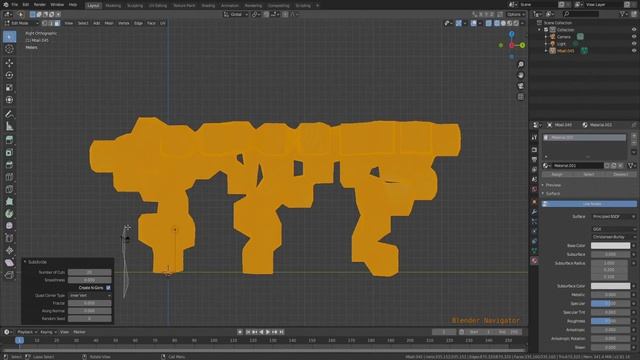This screenshot has height=360, width=640.
Task: Enable edge select mode
Action: pos(51,23)
